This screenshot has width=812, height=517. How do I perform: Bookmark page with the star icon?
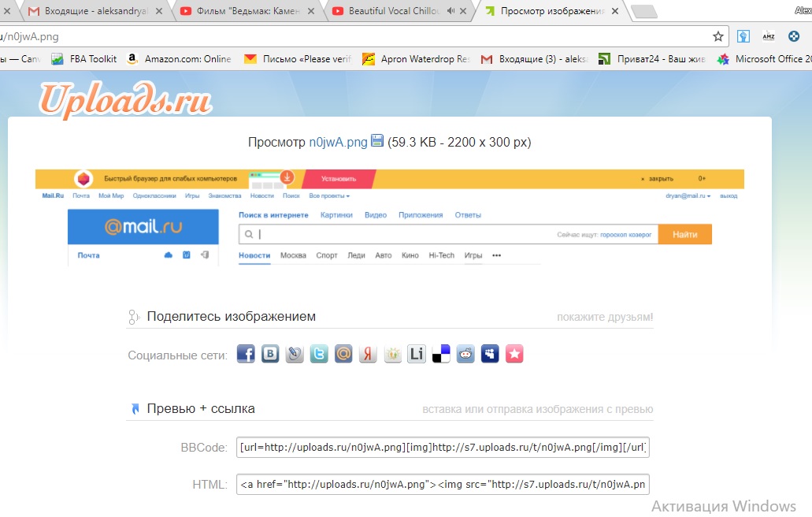717,36
